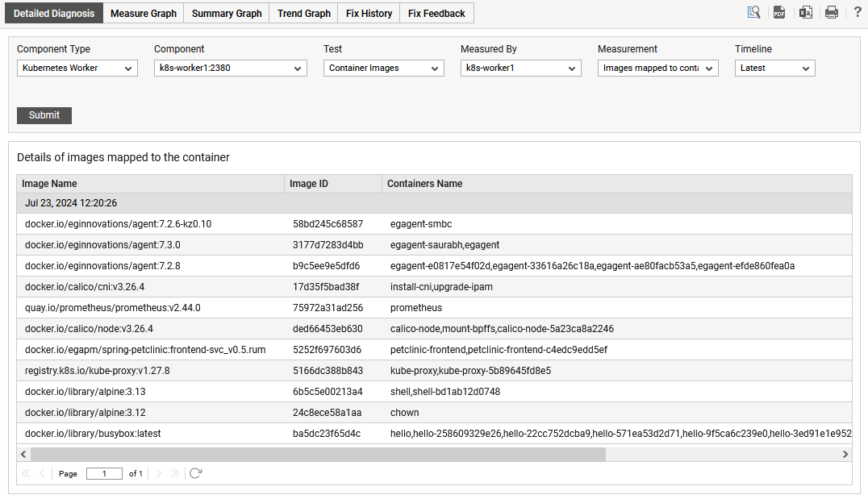Click image ID 5252f697603d6
Screen dimensions: 868x499
(327, 350)
